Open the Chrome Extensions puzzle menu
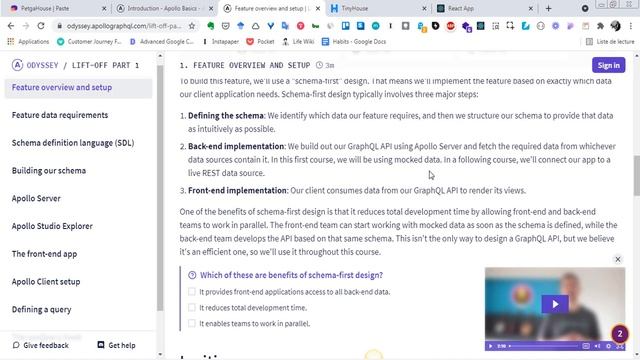This screenshot has height=360, width=640. pos(600,26)
